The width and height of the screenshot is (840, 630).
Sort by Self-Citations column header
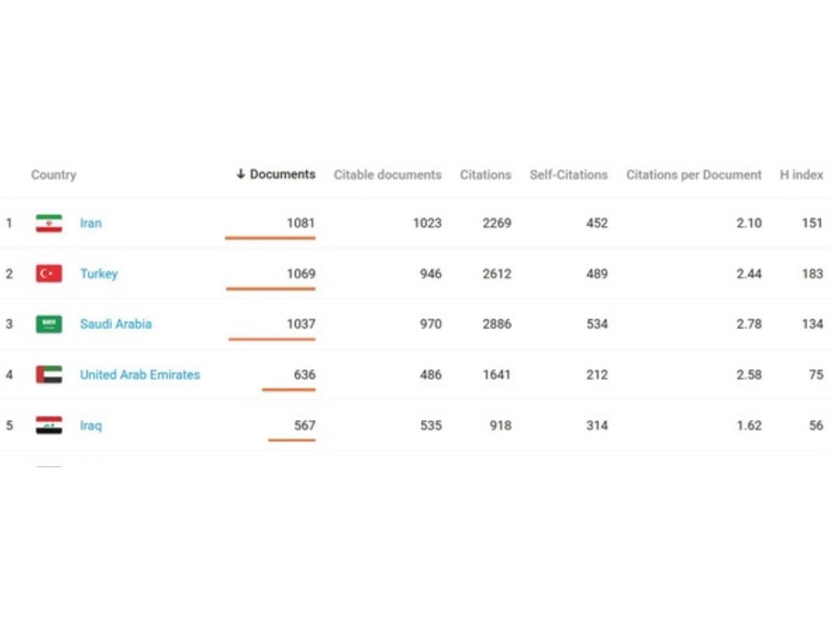click(569, 175)
